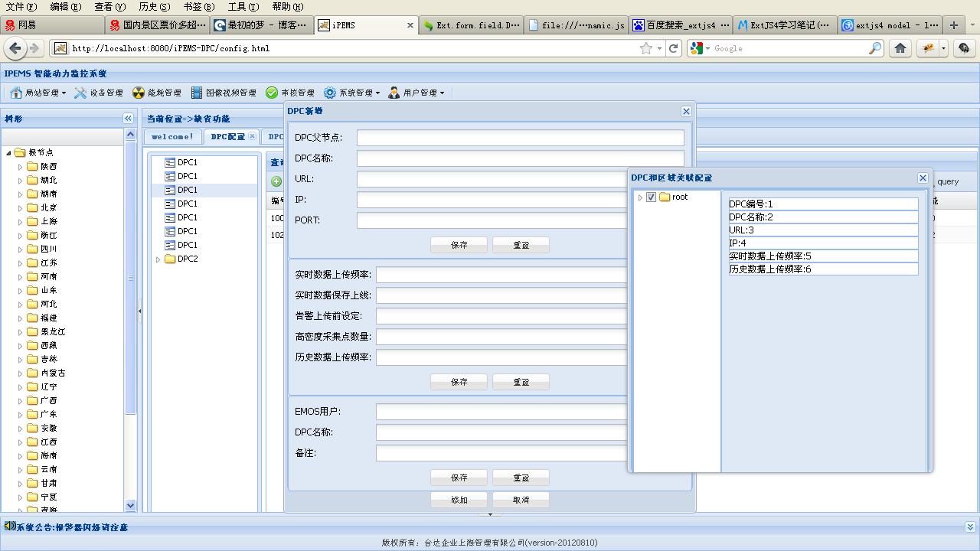Screen dimensions: 980x551
Task: Click into the DPC父节点 input field
Action: [521, 138]
